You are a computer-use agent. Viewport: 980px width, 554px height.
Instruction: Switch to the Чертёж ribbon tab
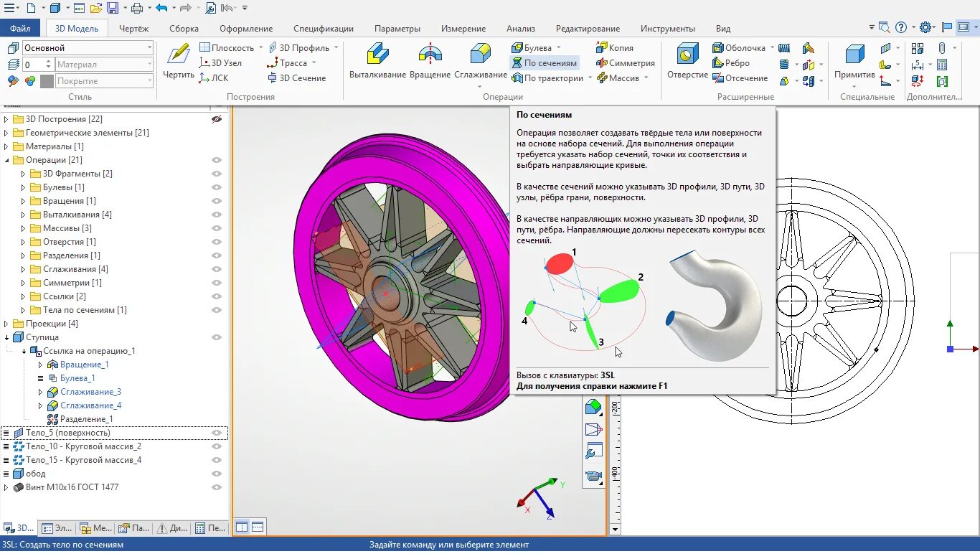133,28
